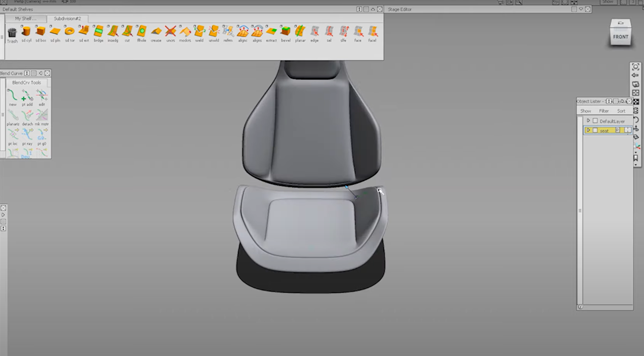Screen dimensions: 644x356
Task: Select the detach tool in BlendCrv Tools
Action: click(27, 116)
